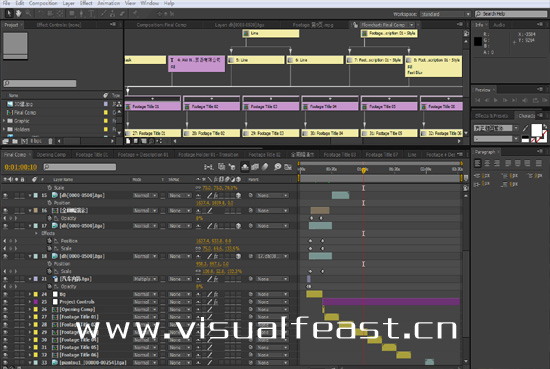This screenshot has height=369, width=550.
Task: Hide layer 15 with its eye icon
Action: 5,195
